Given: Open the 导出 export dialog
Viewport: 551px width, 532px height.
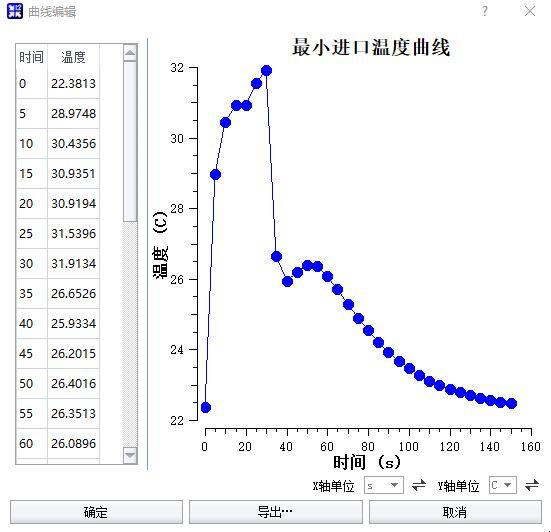Looking at the screenshot, I should pyautogui.click(x=276, y=512).
